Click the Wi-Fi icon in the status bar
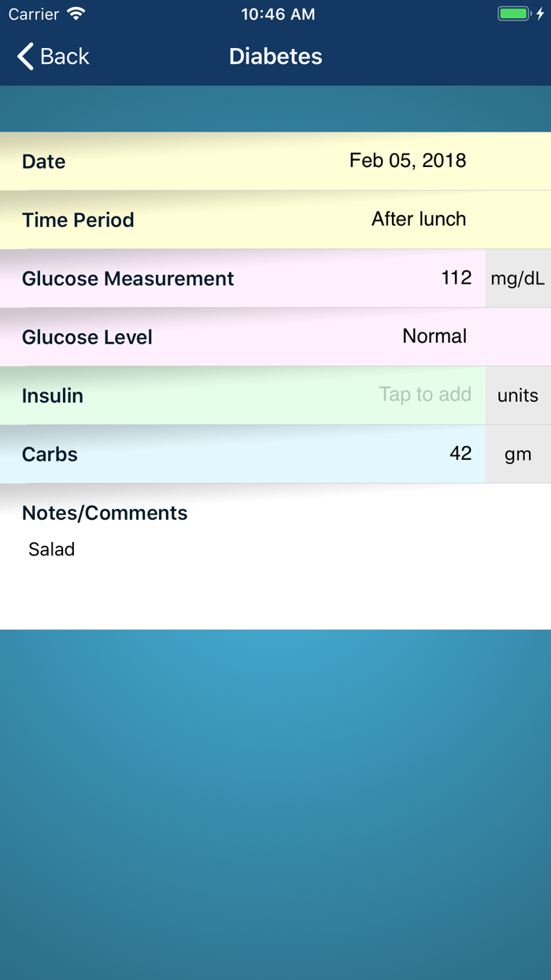The width and height of the screenshot is (551, 980). point(74,13)
